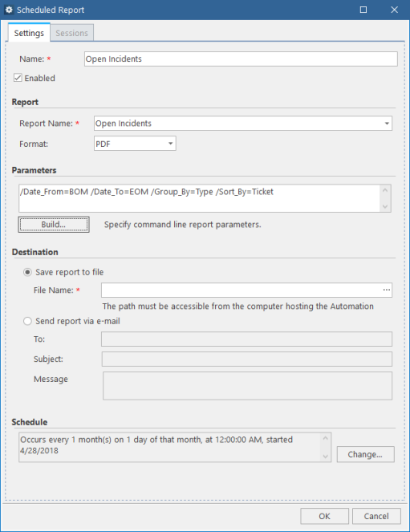This screenshot has width=410, height=532.
Task: Close the Scheduled Report dialog
Action: point(394,10)
